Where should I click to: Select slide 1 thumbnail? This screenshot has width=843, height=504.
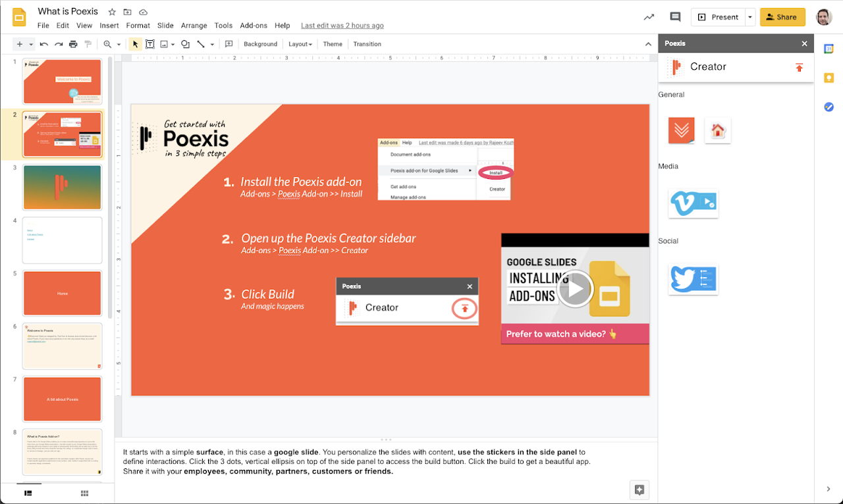pos(63,81)
